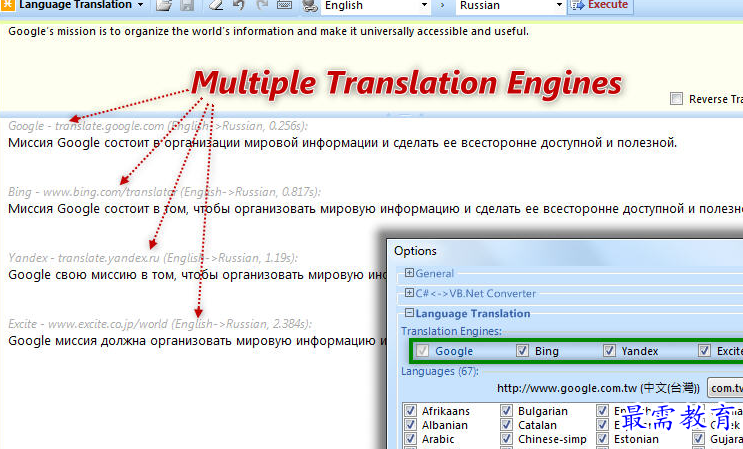The width and height of the screenshot is (743, 449).
Task: Click the save disk icon
Action: pos(187,5)
